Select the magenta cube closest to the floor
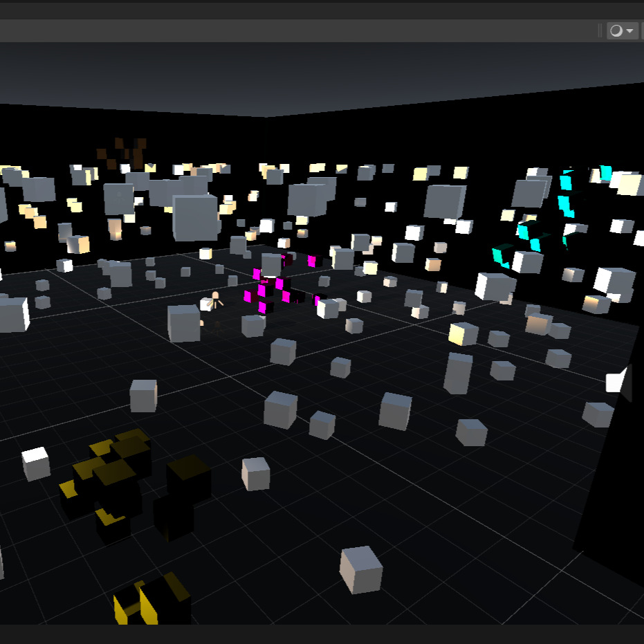Viewport: 644px width, 644px height. 262,306
